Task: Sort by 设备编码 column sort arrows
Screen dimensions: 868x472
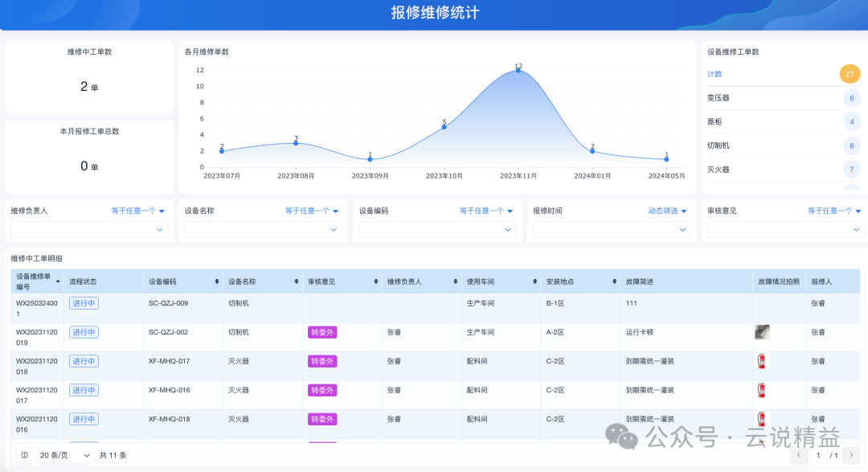Action: click(x=217, y=281)
